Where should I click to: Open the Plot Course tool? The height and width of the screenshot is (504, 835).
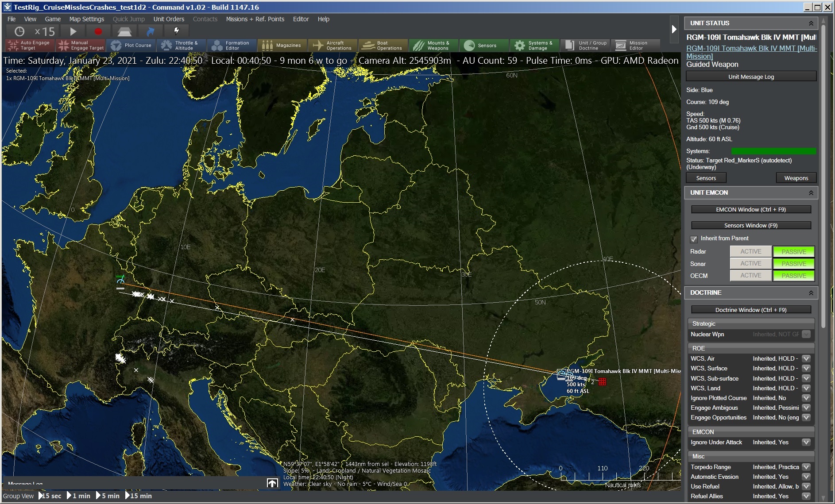click(x=131, y=45)
